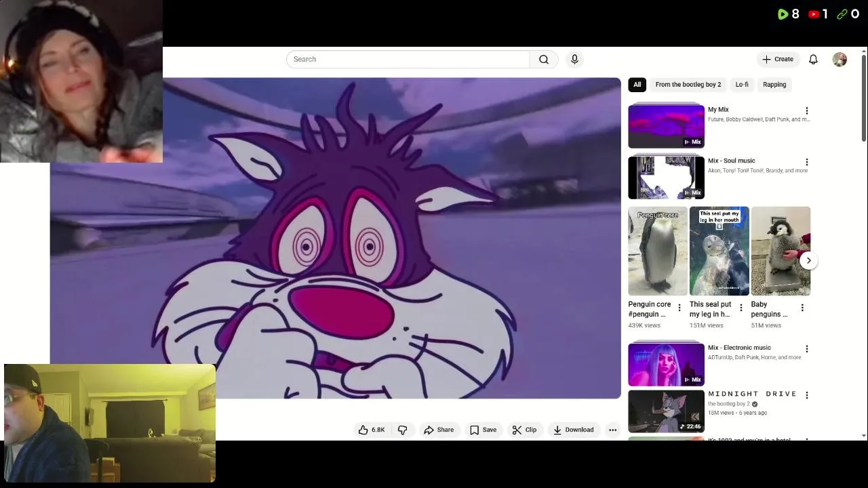Viewport: 868px width, 488px height.
Task: Click the red YouTube counter icon
Action: click(x=814, y=14)
